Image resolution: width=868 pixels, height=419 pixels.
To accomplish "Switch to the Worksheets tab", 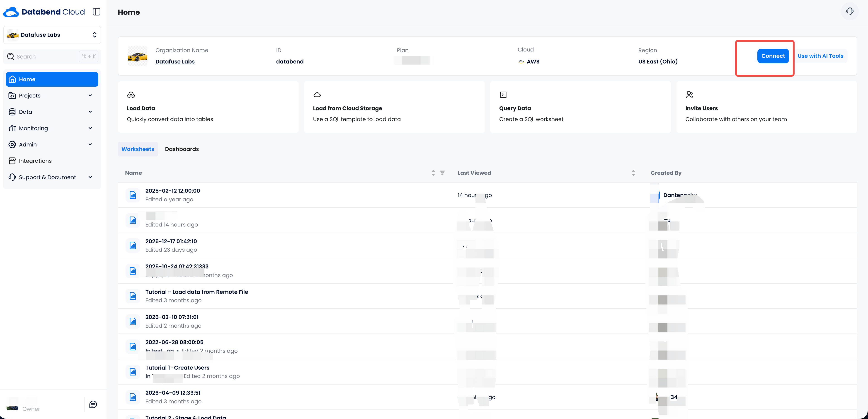I will click(138, 149).
